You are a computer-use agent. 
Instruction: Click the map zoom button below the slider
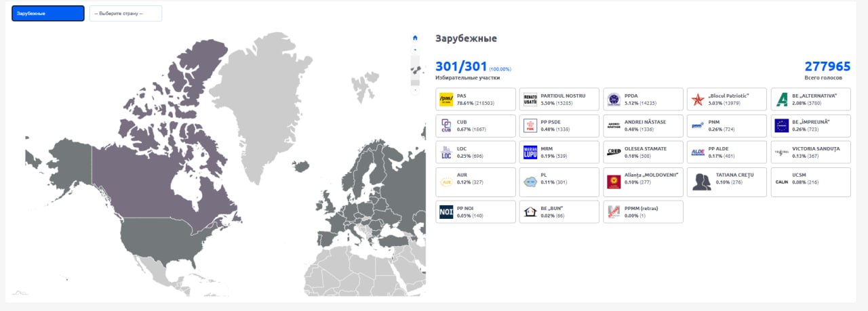pos(415,89)
